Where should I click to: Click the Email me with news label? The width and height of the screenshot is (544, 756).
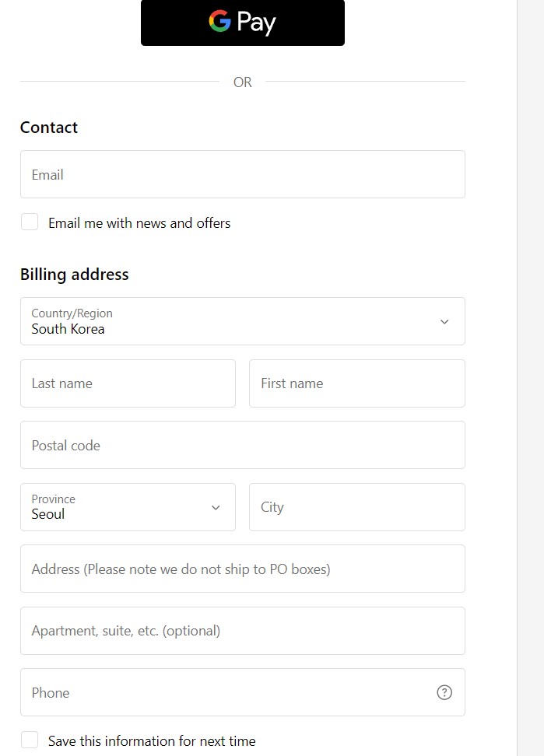(x=139, y=223)
